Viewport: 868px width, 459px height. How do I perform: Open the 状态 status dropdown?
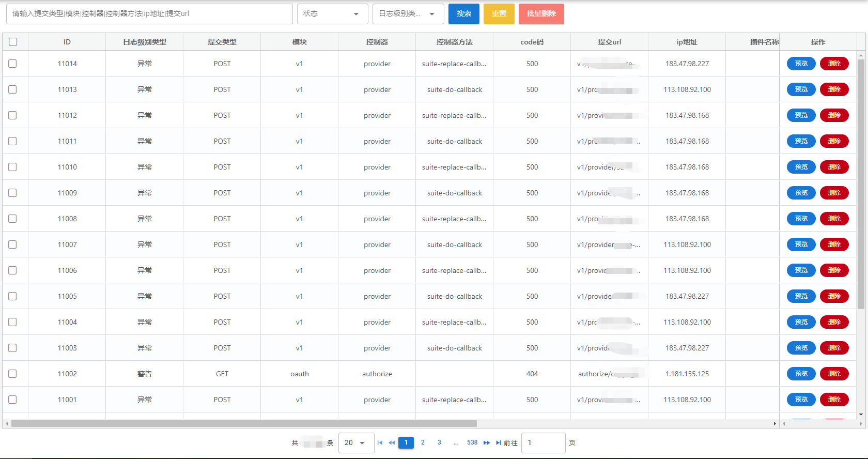(332, 14)
